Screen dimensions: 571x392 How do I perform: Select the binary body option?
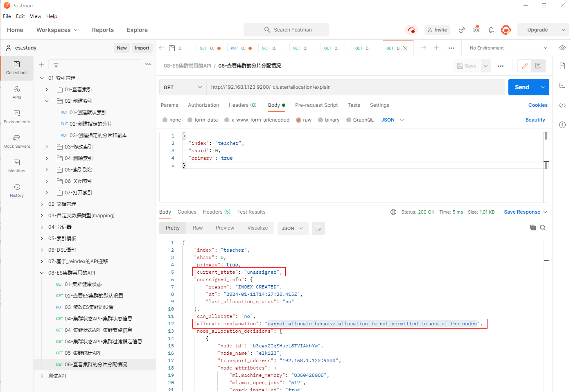tap(320, 120)
